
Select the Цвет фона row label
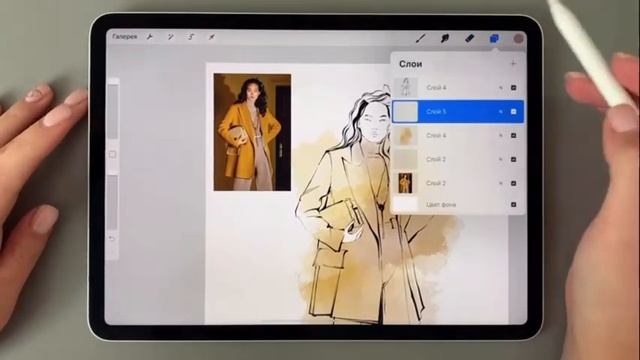441,204
